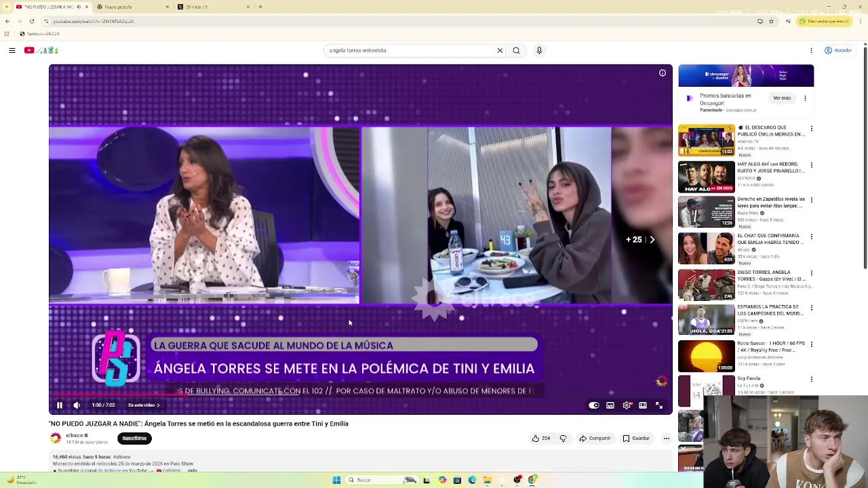Open 'EL CHAT QUE CONFIRMARÍA' video title
868x488 pixels.
pyautogui.click(x=771, y=239)
